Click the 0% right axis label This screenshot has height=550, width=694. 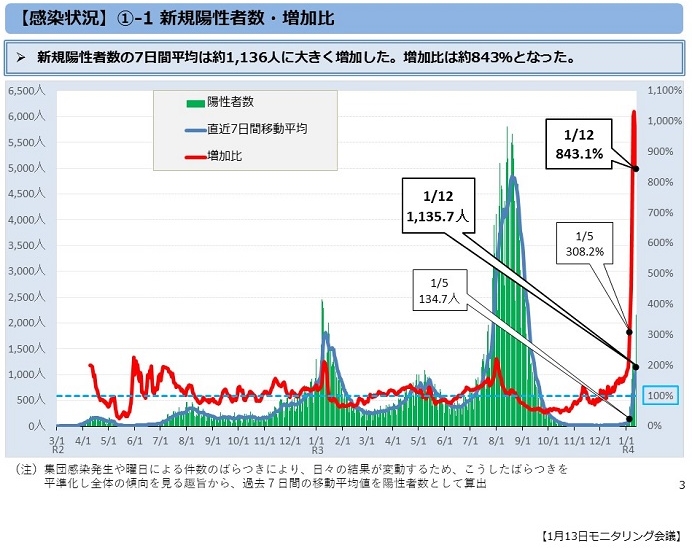tap(654, 426)
